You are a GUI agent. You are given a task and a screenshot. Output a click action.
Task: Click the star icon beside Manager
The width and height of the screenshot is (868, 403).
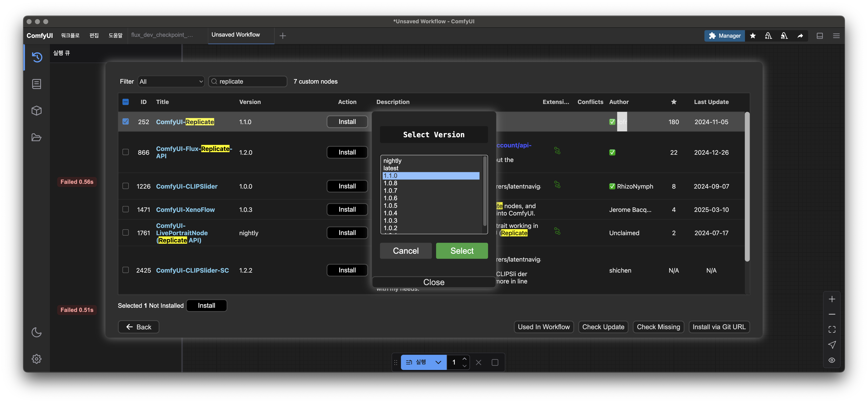pyautogui.click(x=752, y=36)
